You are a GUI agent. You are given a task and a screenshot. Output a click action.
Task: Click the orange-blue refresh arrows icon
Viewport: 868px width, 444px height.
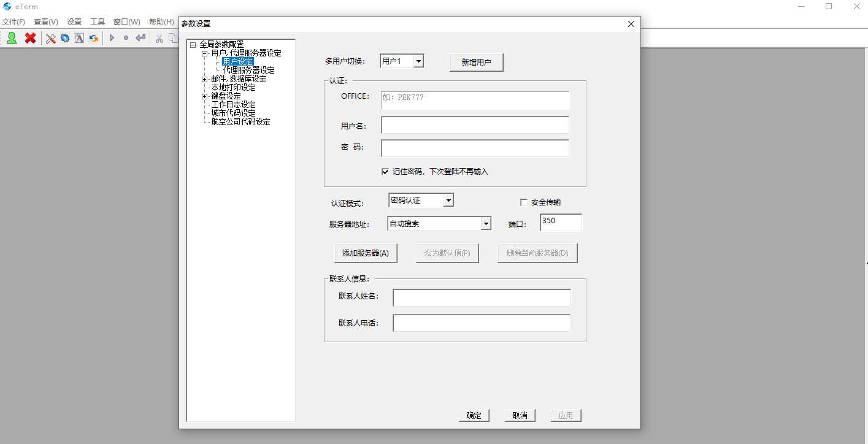[x=93, y=38]
